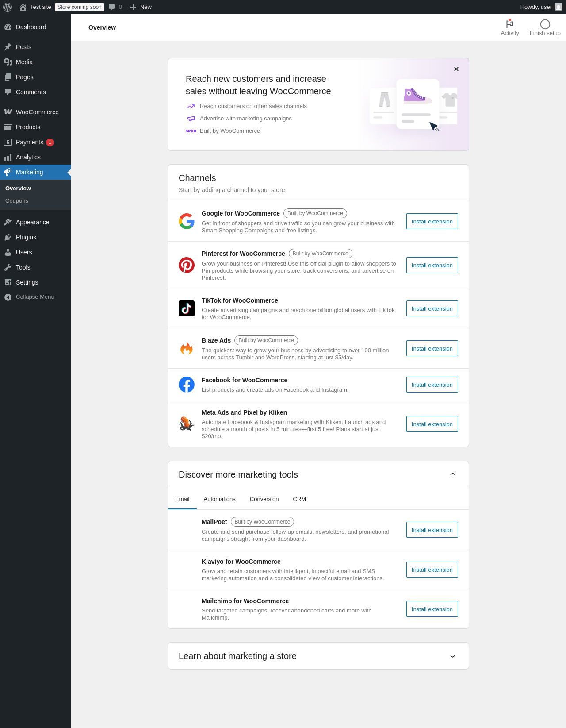
Task: Install the MailPoet extension
Action: (432, 530)
